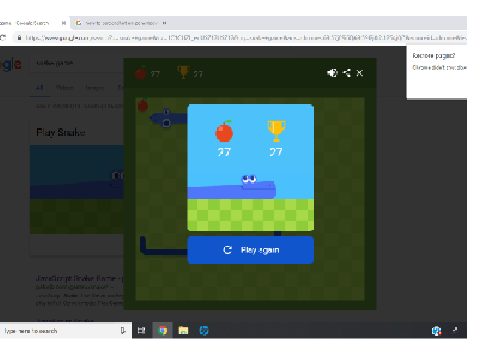Image resolution: width=480 pixels, height=360 pixels.
Task: Click the large red apple in results card
Action: click(x=224, y=131)
